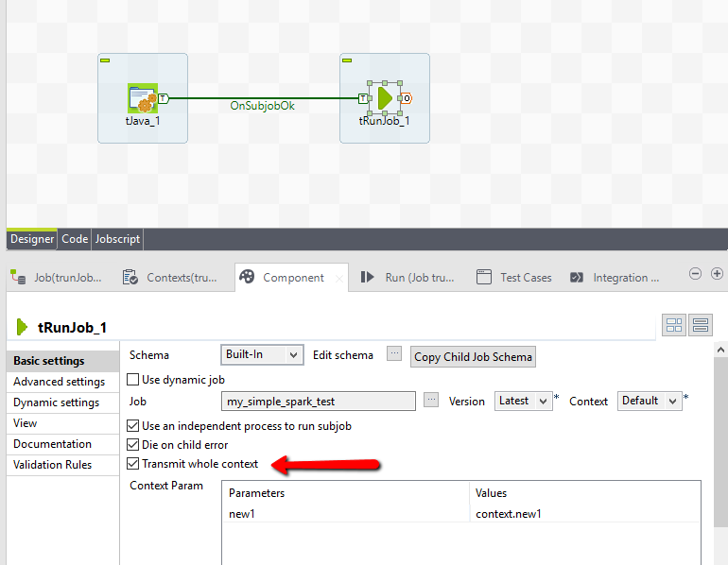Screen dimensions: 728x565
Task: Select Basic settings section
Action: click(x=63, y=361)
